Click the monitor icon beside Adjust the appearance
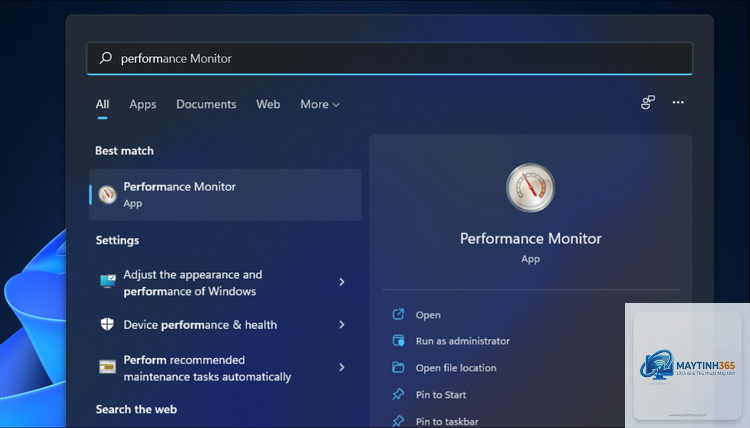The image size is (750, 428). pyautogui.click(x=108, y=281)
